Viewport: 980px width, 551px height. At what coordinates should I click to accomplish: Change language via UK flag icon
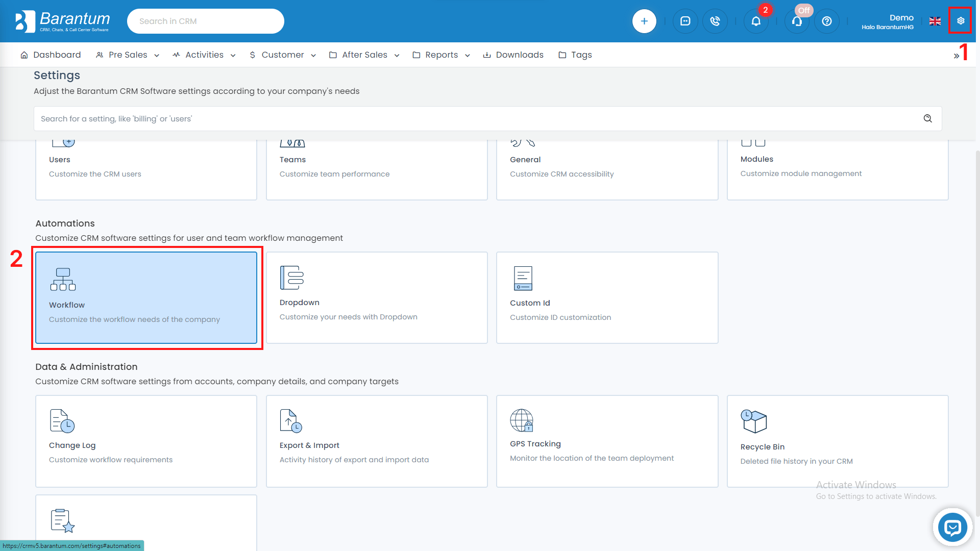[935, 21]
